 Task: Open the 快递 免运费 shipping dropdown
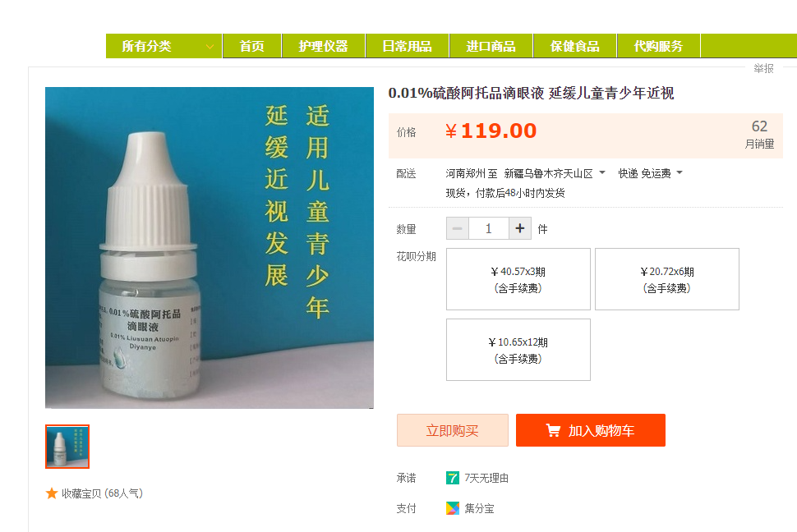650,174
